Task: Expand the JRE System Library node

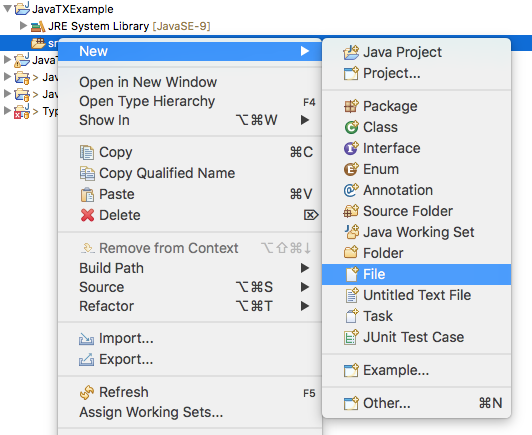Action: pyautogui.click(x=23, y=25)
